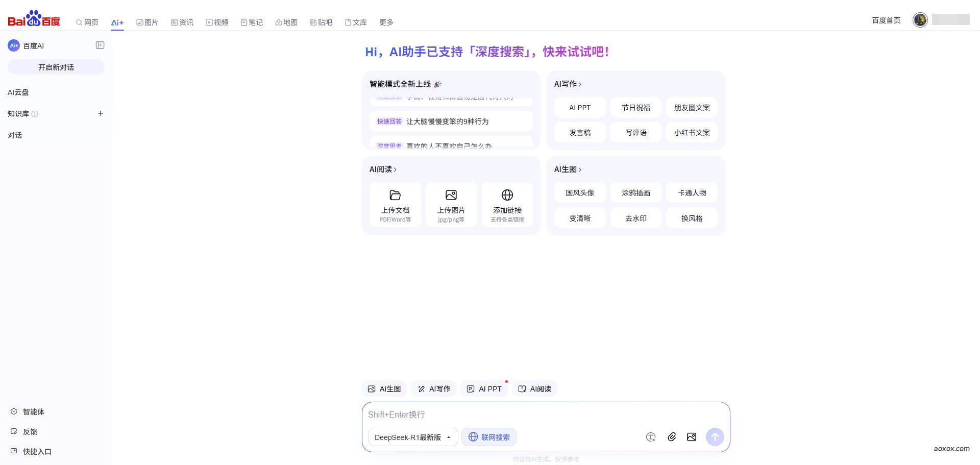This screenshot has width=980, height=465.
Task: Click the image upload icon next to send arrow
Action: 692,437
